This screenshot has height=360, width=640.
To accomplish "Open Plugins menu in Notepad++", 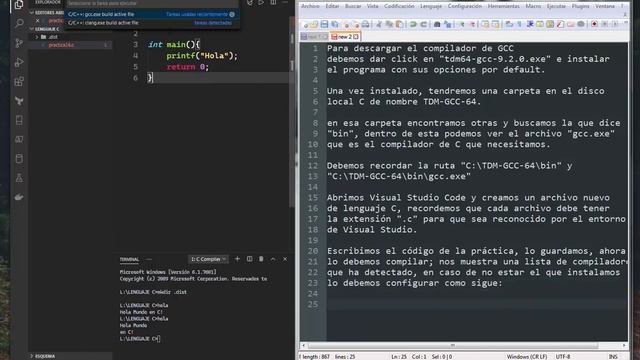I will [580, 6].
